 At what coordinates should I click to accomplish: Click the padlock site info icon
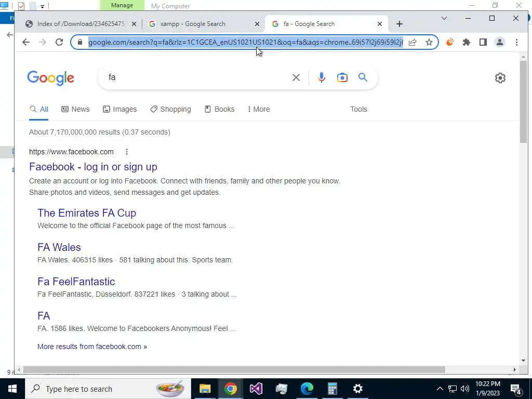(80, 42)
